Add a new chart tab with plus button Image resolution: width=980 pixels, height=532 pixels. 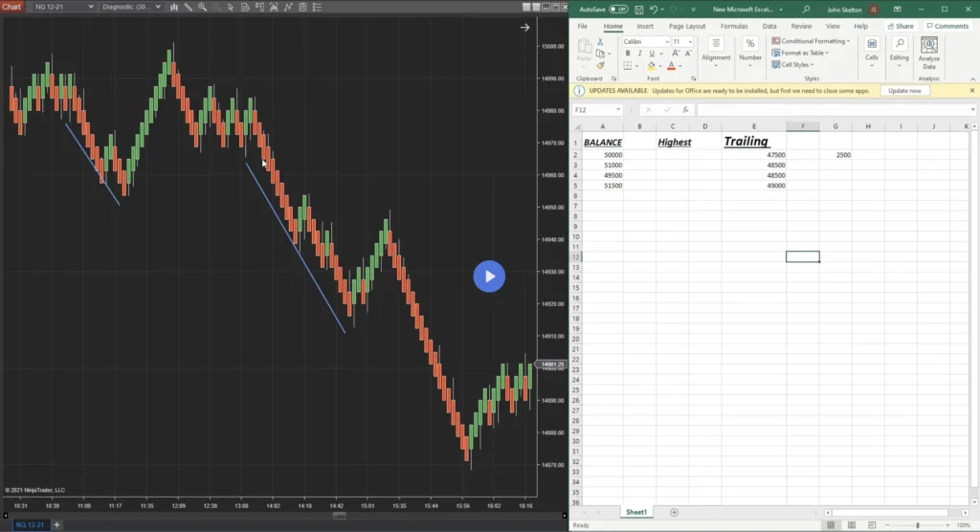(56, 524)
